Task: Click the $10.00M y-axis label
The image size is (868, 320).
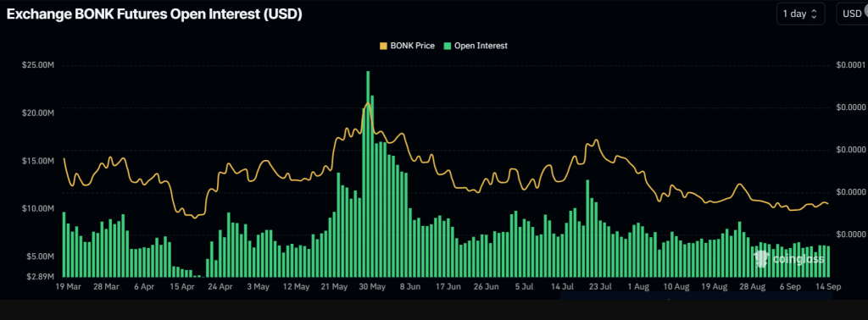Action: click(38, 208)
